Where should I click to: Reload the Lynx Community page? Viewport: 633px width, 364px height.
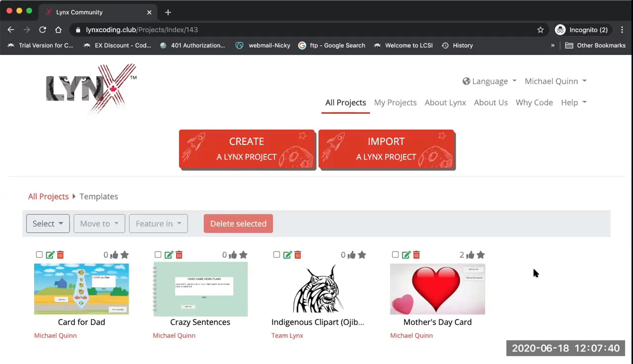pyautogui.click(x=42, y=30)
